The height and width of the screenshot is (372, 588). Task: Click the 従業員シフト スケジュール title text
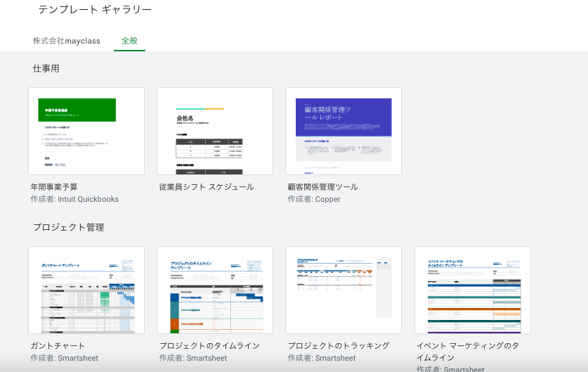[x=207, y=187]
